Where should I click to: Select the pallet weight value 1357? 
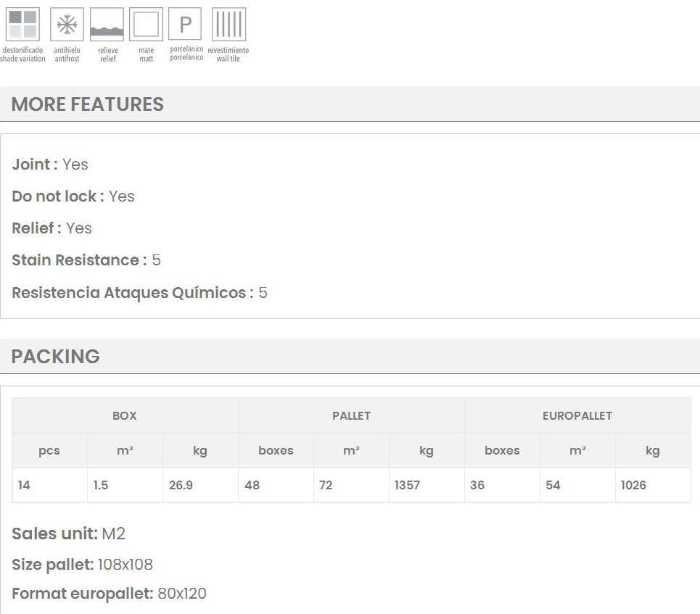coord(407,485)
